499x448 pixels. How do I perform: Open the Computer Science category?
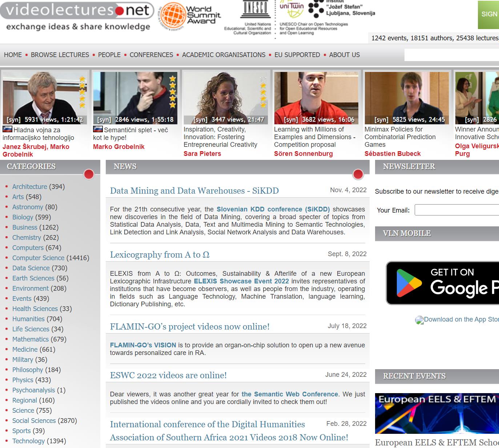(38, 258)
